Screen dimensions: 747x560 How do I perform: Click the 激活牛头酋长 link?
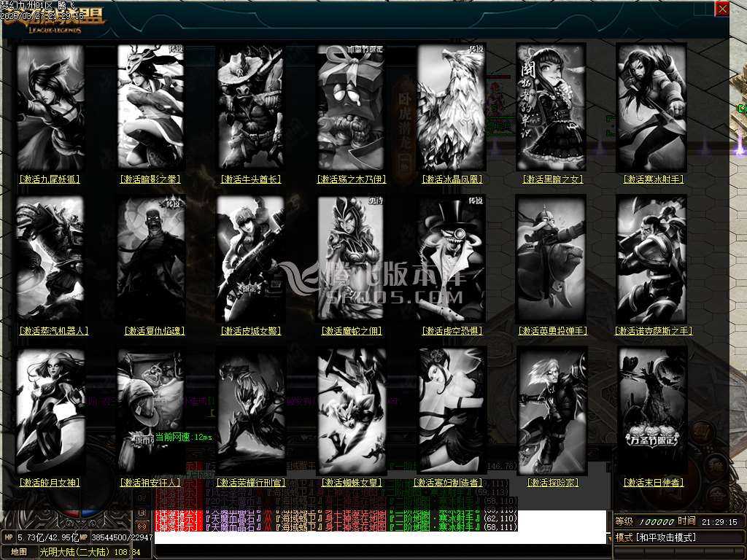[251, 179]
